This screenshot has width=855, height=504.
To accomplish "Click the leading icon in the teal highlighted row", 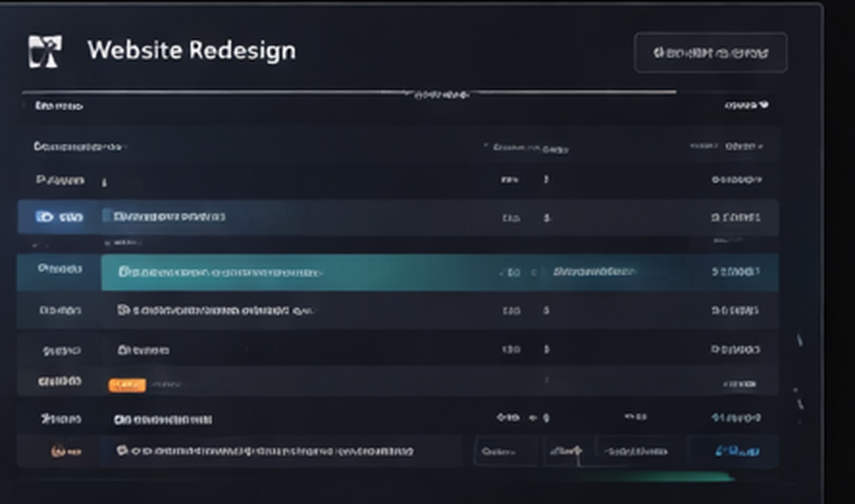I will pyautogui.click(x=123, y=272).
